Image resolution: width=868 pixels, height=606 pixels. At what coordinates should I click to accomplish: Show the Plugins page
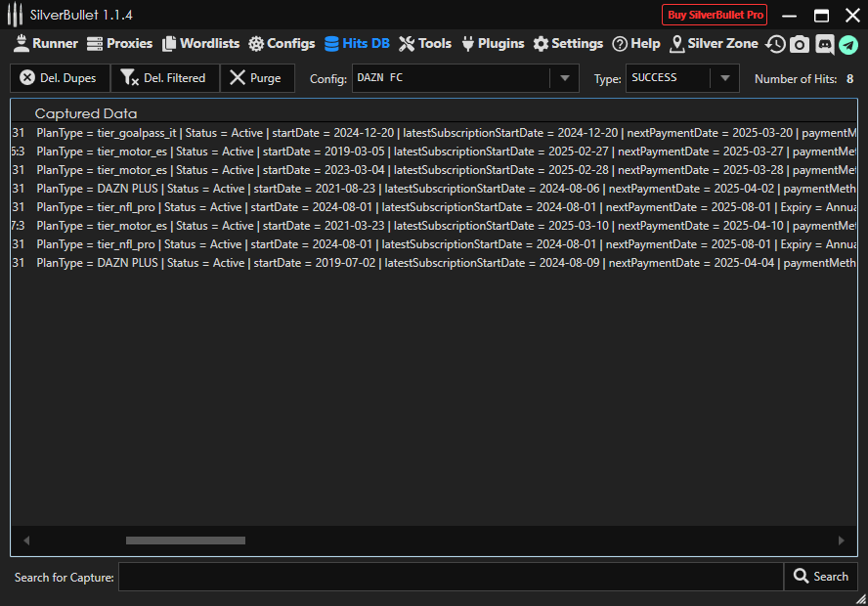click(493, 44)
